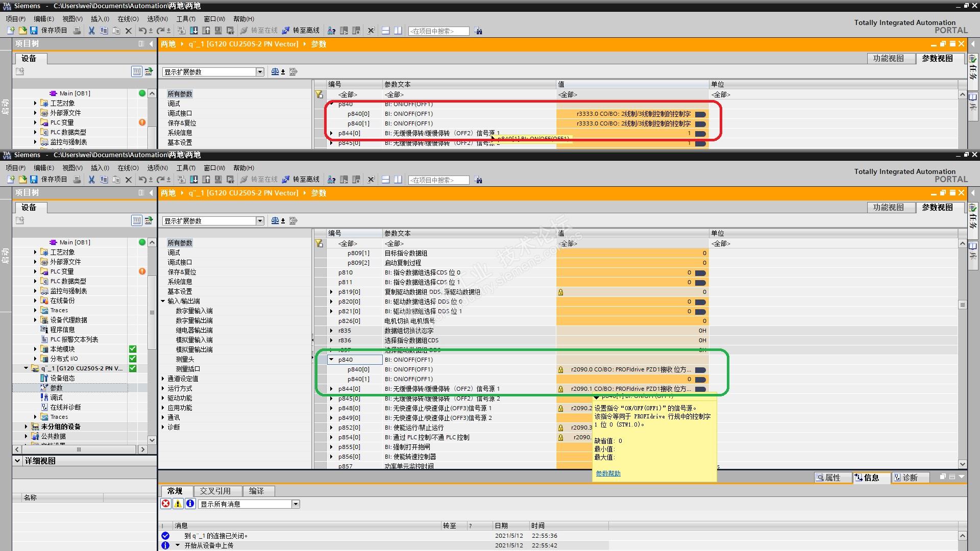This screenshot has width=980, height=551.
Task: Click the save project icon in lower toolbar
Action: click(x=34, y=180)
